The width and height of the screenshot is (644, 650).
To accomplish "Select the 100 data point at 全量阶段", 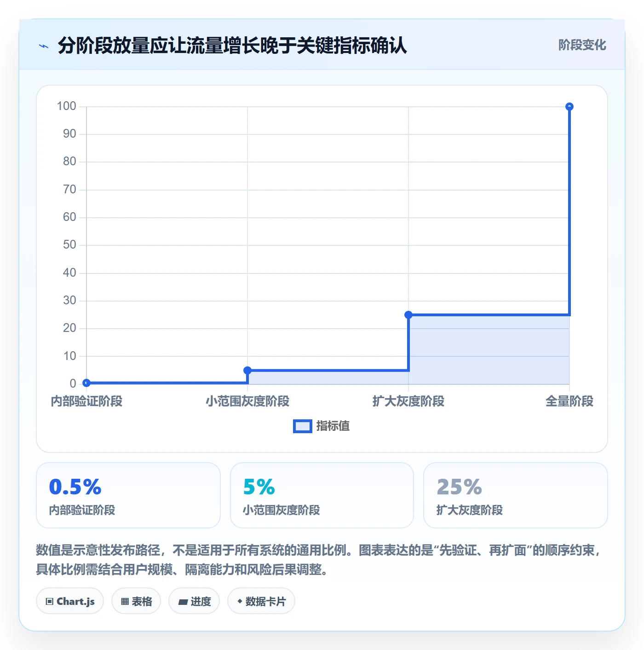I will (x=569, y=107).
